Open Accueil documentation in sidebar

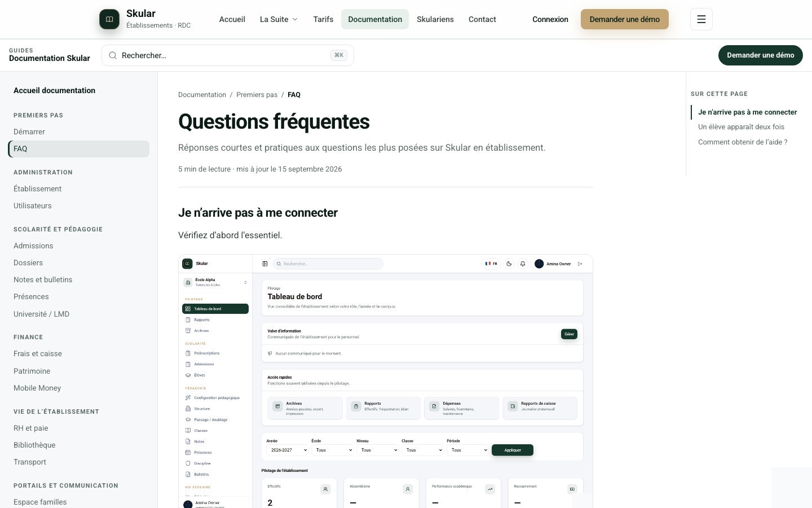click(x=55, y=90)
